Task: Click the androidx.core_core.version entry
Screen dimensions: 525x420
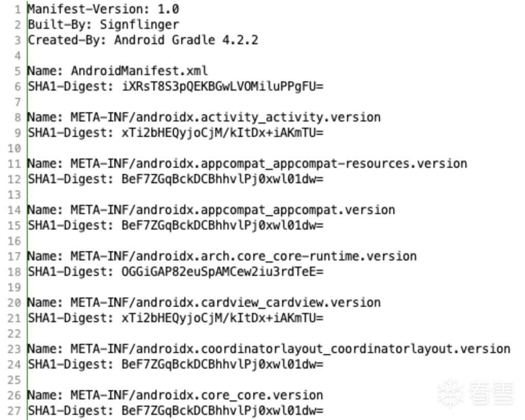Action: [x=197, y=395]
